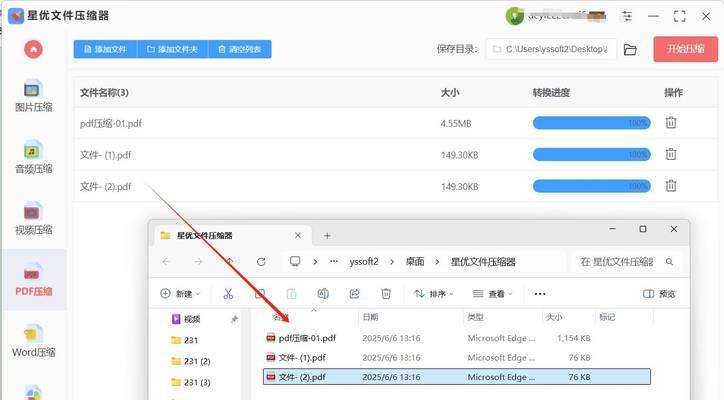The width and height of the screenshot is (724, 400).
Task: Open Explorer see-more ellipsis menu
Action: click(x=540, y=294)
